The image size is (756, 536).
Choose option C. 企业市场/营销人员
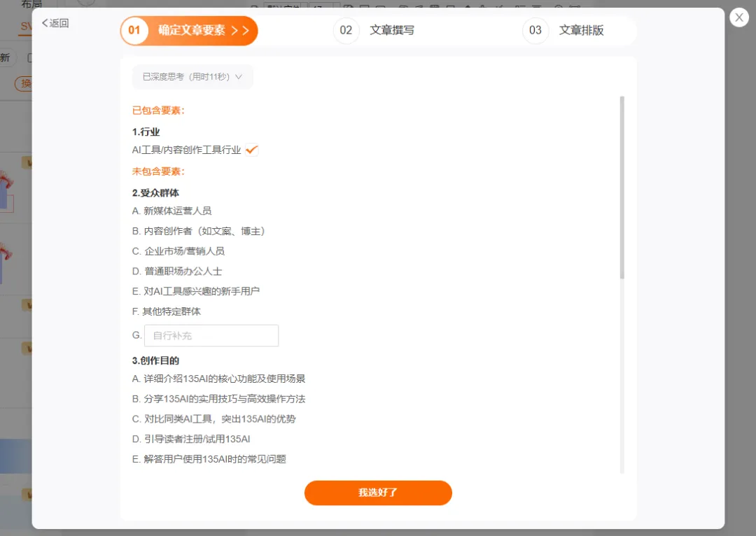coord(178,251)
